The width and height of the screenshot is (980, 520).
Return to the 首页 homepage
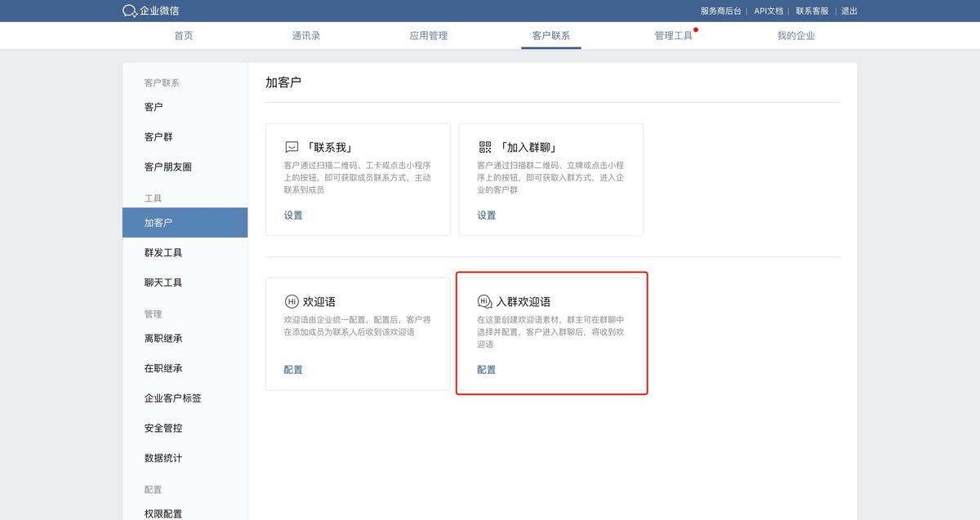click(x=183, y=35)
